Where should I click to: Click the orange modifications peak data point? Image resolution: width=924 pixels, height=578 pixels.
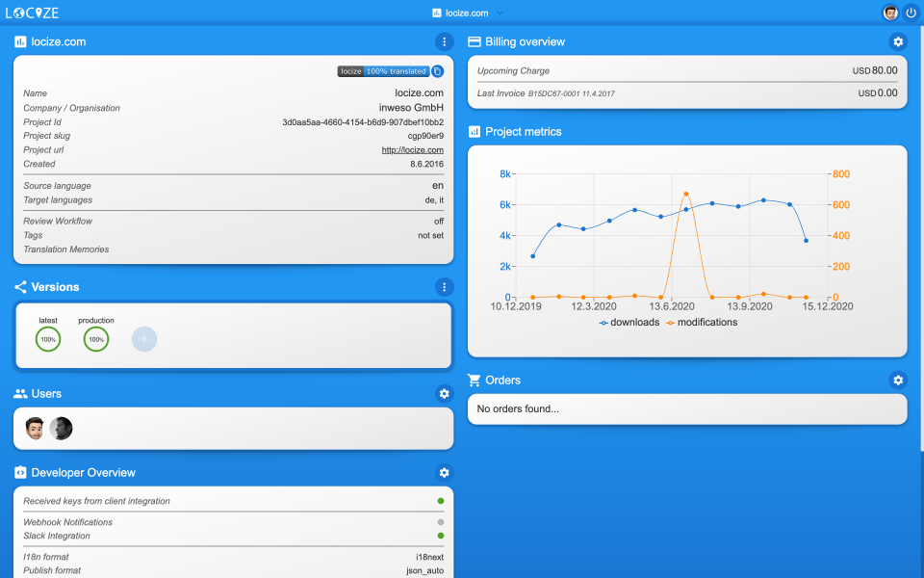pos(686,194)
